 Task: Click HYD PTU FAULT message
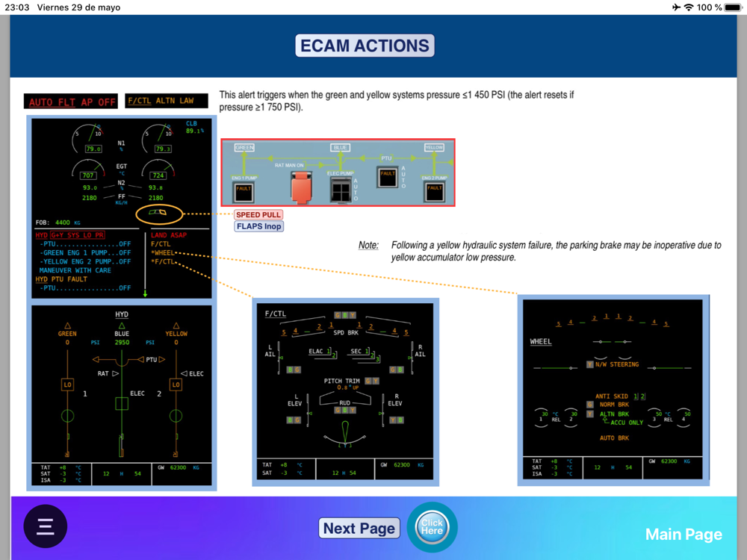coord(61,279)
